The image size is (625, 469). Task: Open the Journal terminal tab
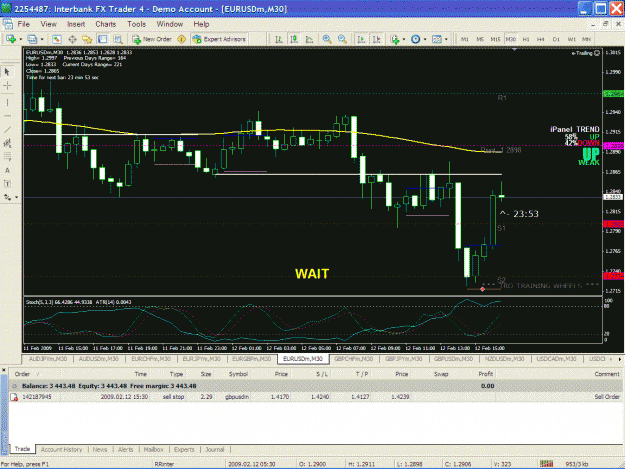(215, 449)
